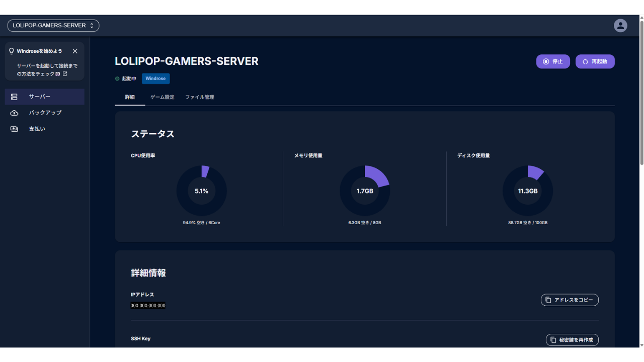Open the user account avatar menu
Image resolution: width=644 pixels, height=362 pixels.
tap(620, 26)
